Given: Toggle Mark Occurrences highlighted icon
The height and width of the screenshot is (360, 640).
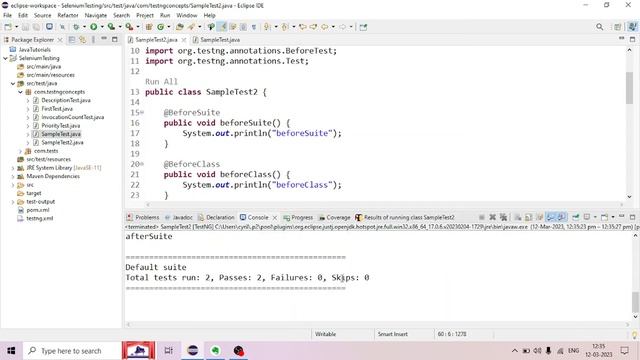Looking at the screenshot, I should [222, 27].
